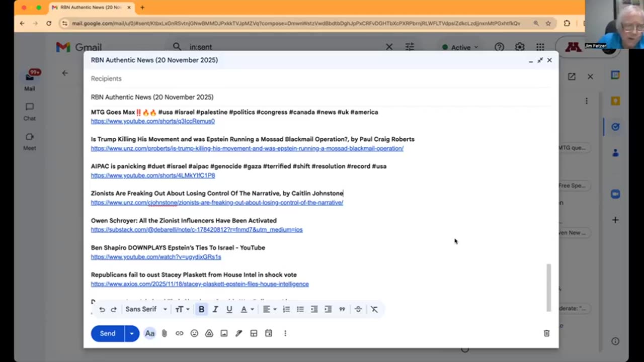Image resolution: width=644 pixels, height=362 pixels.
Task: Open the MTG Goes Max YouTube shorts link
Action: (x=152, y=121)
